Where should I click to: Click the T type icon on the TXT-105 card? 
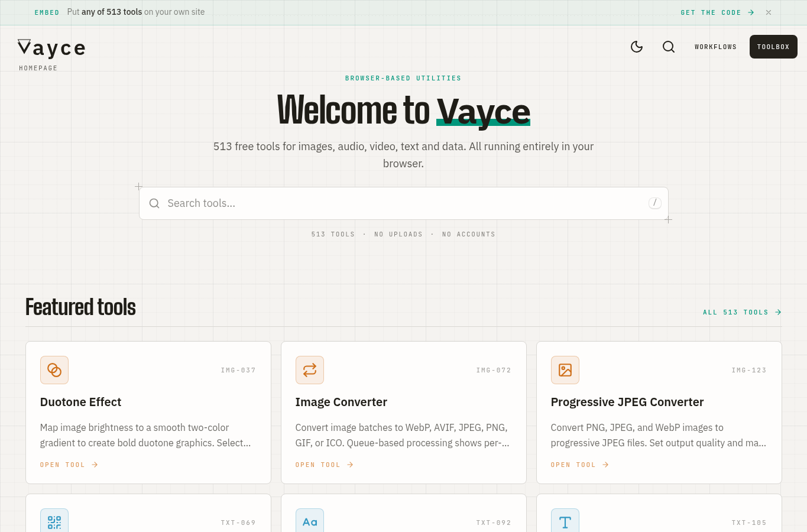click(x=565, y=523)
